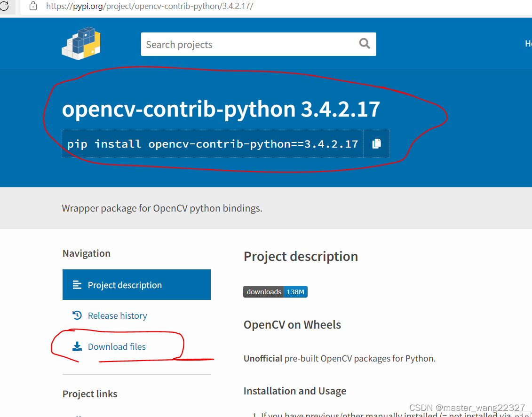Open the Project description navigation tab
The width and height of the screenshot is (532, 417).
(136, 285)
